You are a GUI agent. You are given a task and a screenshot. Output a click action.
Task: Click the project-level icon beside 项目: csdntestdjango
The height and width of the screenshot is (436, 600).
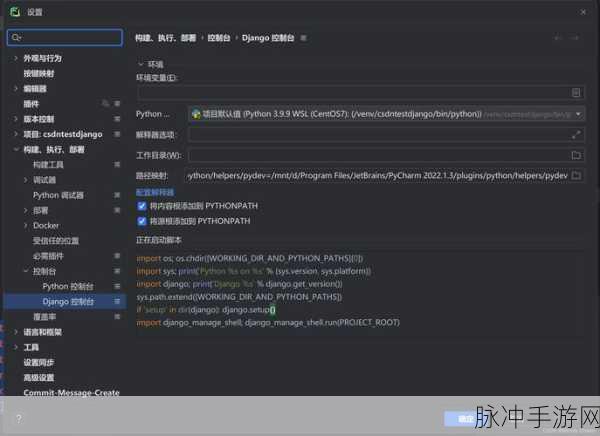(117, 134)
